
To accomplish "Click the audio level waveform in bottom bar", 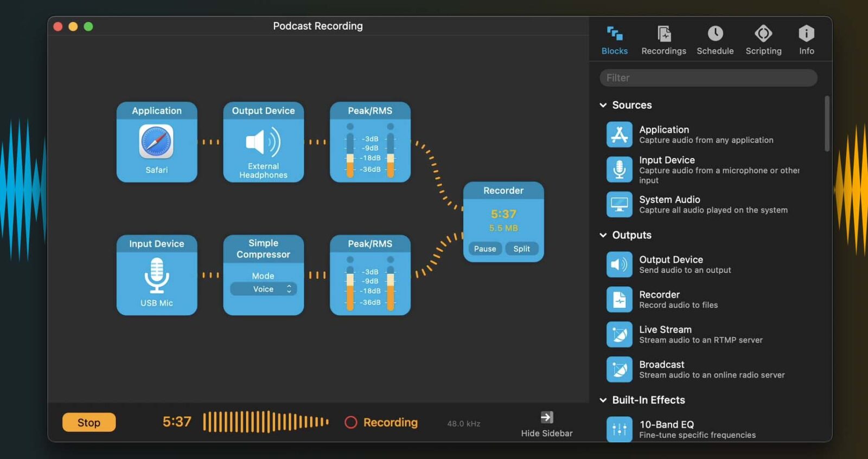I will [x=266, y=422].
